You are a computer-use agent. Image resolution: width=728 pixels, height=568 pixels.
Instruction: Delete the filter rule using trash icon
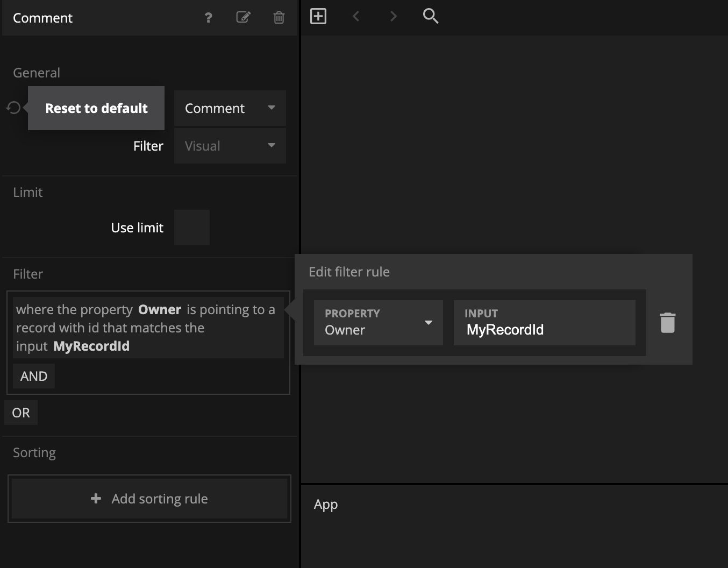[667, 323]
